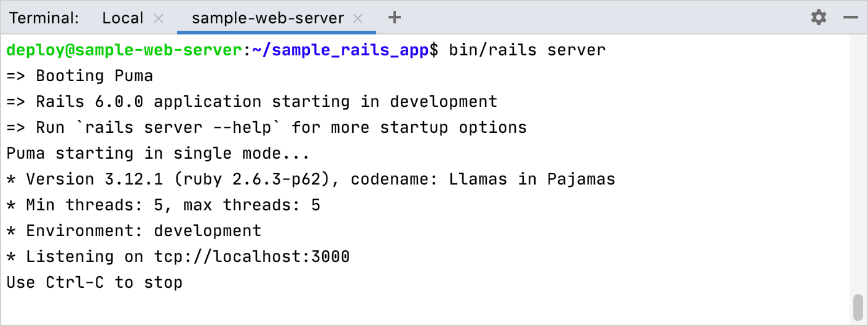Close the Local terminal tab
Image resolution: width=868 pixels, height=326 pixels.
point(159,18)
